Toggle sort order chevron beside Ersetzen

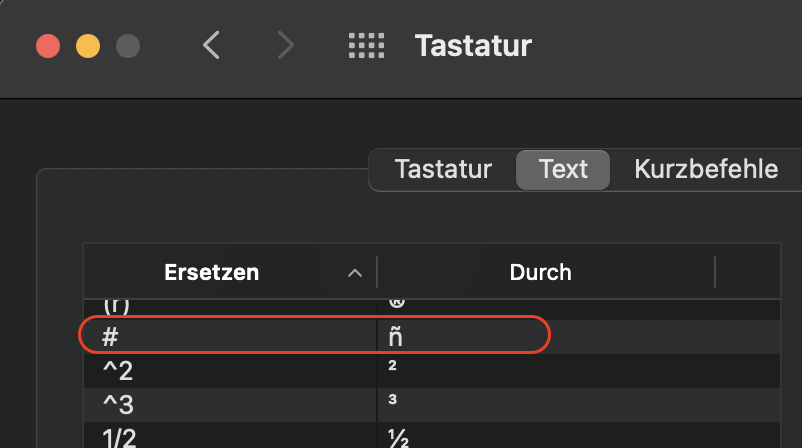coord(354,272)
